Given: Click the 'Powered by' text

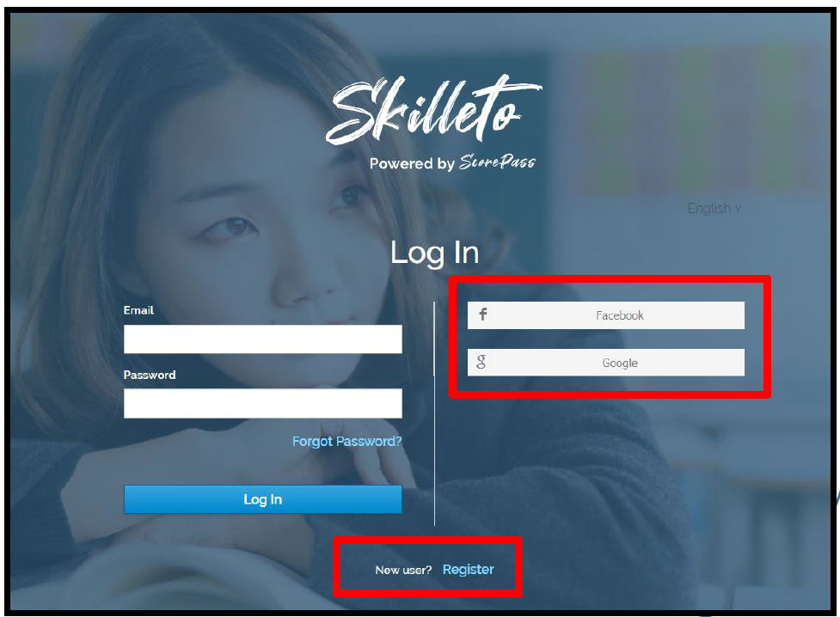Looking at the screenshot, I should click(412, 163).
